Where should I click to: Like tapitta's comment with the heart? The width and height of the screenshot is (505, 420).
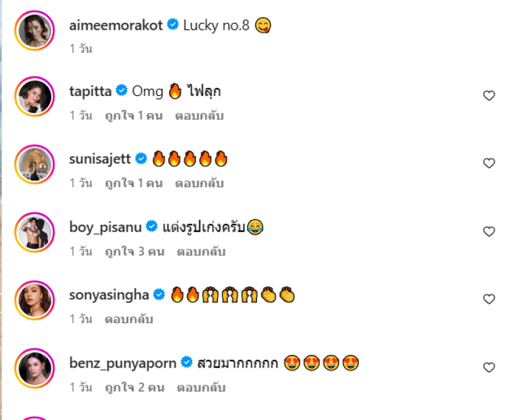click(489, 96)
